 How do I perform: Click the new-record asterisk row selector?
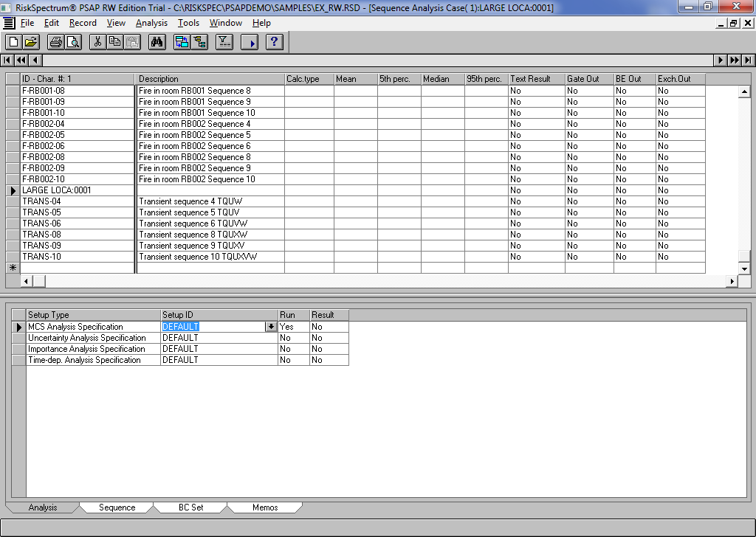tap(13, 268)
